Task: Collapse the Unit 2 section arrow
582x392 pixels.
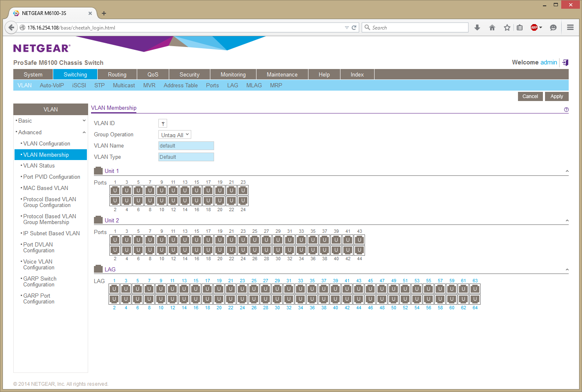Action: (x=567, y=221)
